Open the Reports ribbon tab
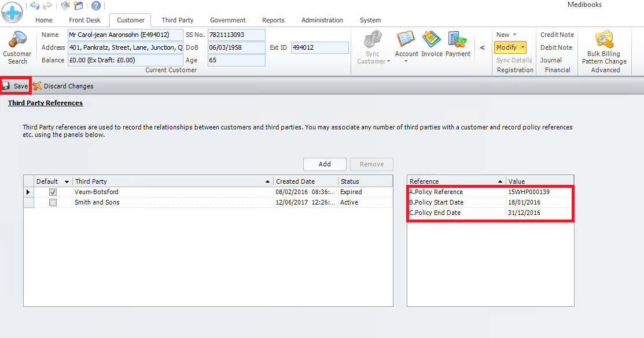 pos(273,20)
